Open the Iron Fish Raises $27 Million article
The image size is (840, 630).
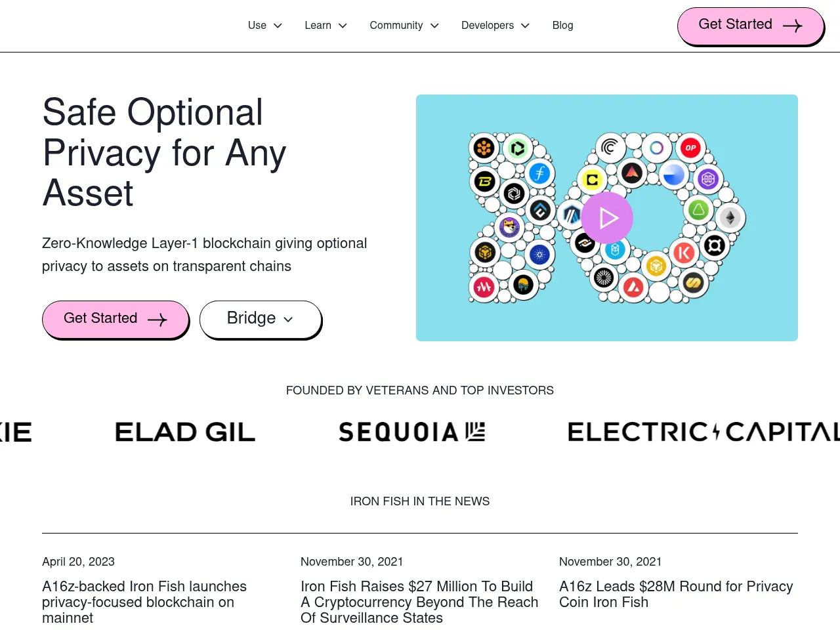pyautogui.click(x=419, y=602)
